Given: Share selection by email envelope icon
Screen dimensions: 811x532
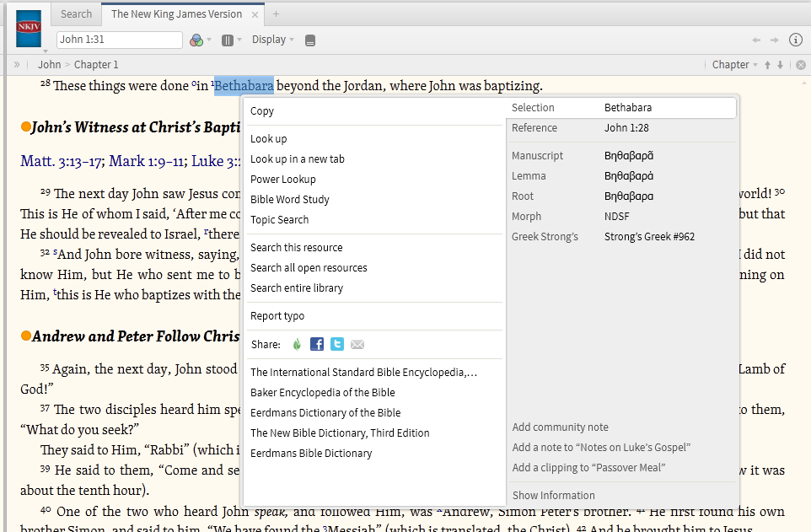Looking at the screenshot, I should point(357,344).
